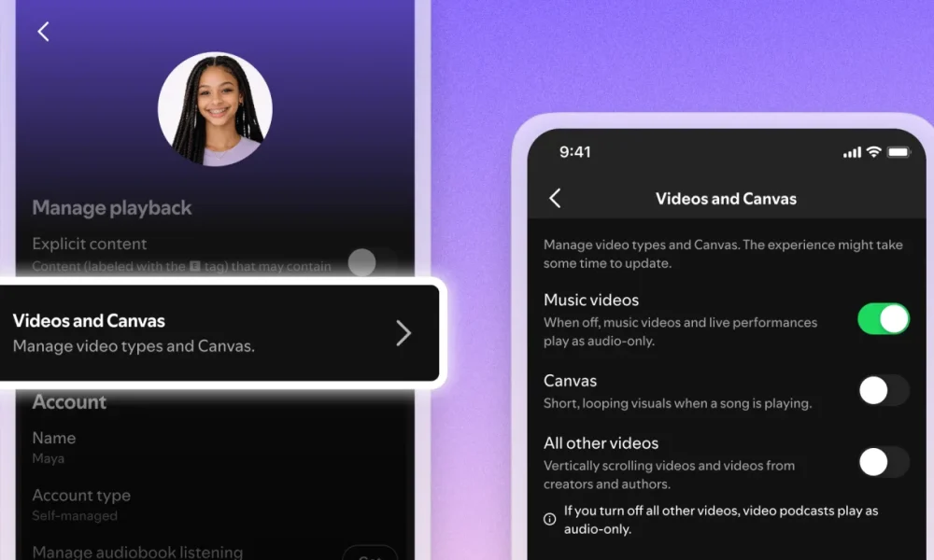
Task: Tap the cellular signal icon in status bar
Action: pyautogui.click(x=851, y=152)
